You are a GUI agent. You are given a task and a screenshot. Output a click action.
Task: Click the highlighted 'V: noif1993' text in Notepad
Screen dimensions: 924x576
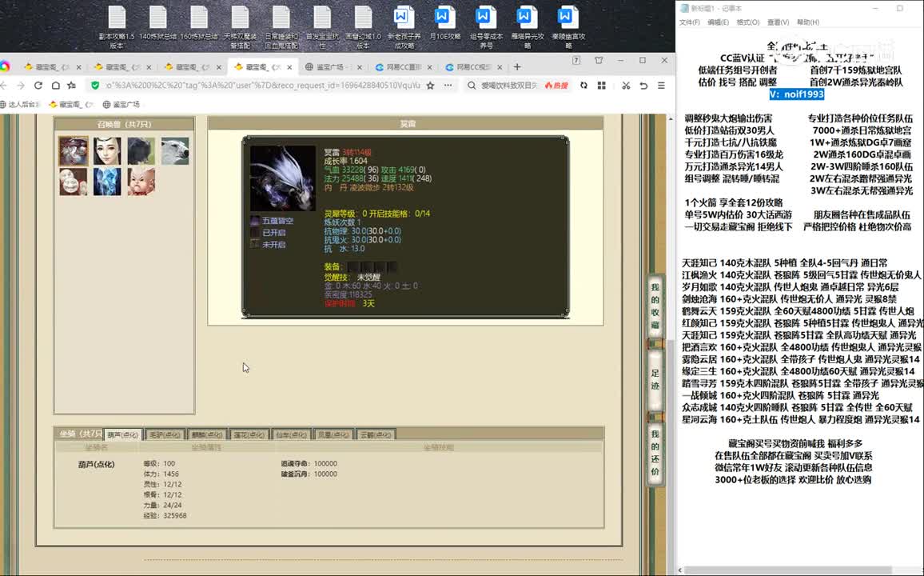tap(796, 94)
